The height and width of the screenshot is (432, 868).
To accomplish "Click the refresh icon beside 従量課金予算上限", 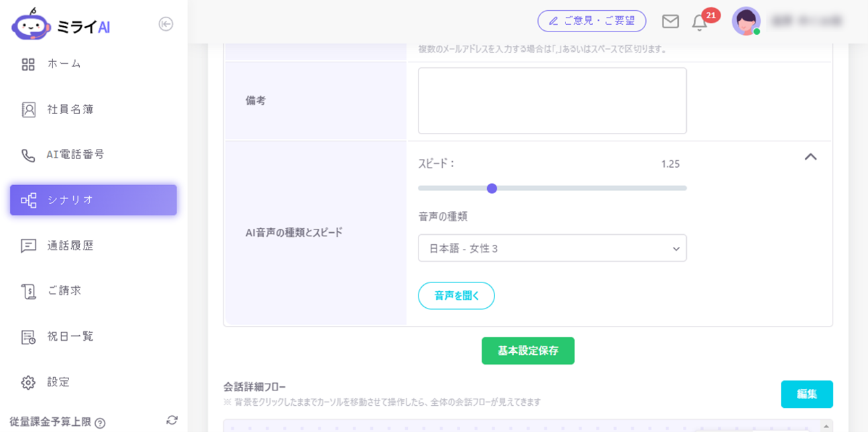I will pos(172,421).
